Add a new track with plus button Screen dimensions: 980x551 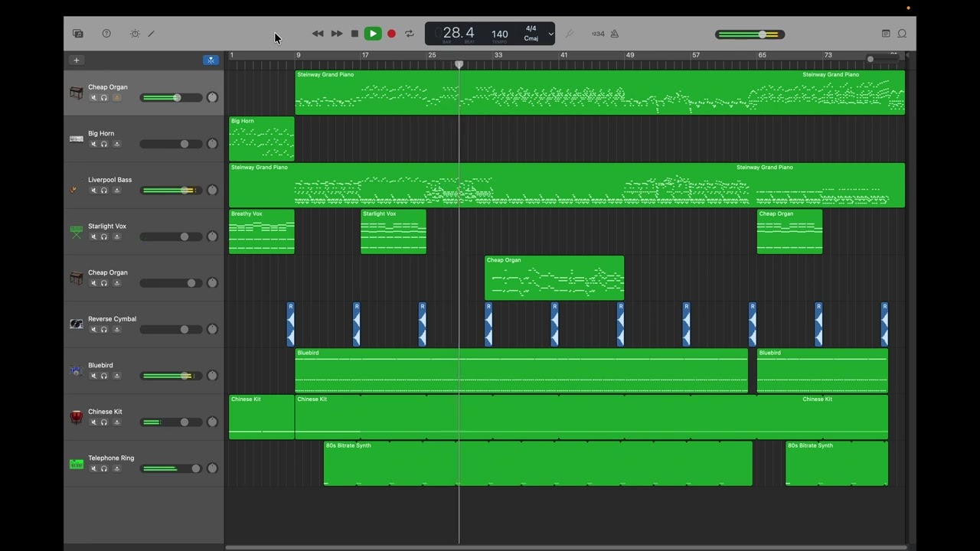tap(76, 60)
